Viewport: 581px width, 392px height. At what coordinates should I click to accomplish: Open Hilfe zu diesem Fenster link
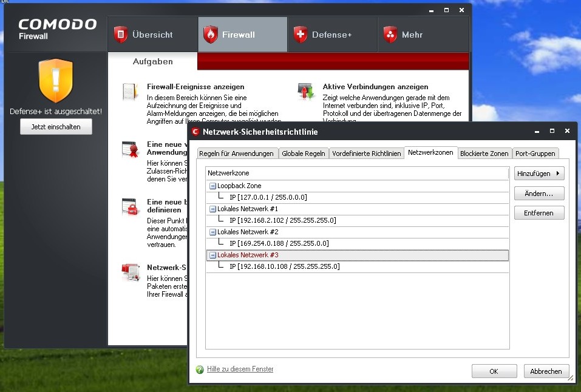(240, 369)
